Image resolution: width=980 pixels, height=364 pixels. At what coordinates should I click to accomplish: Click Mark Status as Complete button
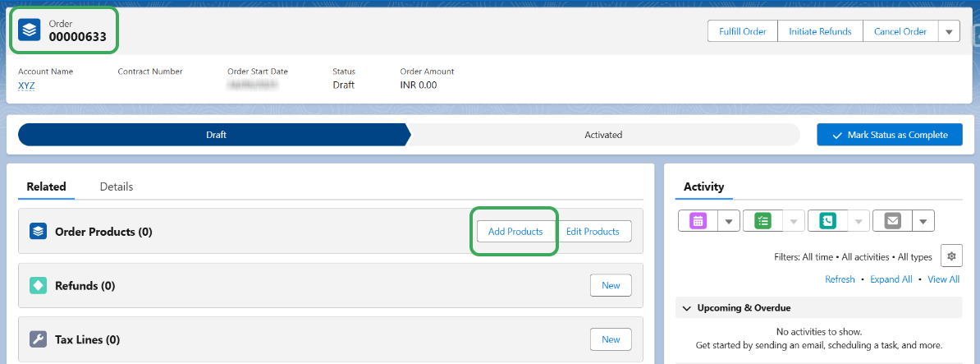coord(890,135)
